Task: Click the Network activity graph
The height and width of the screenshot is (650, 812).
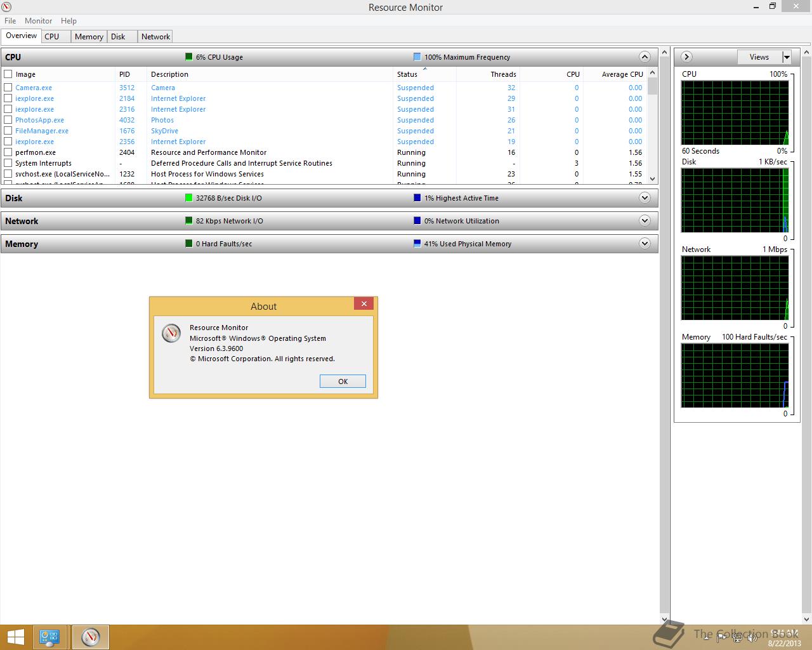Action: [x=735, y=288]
